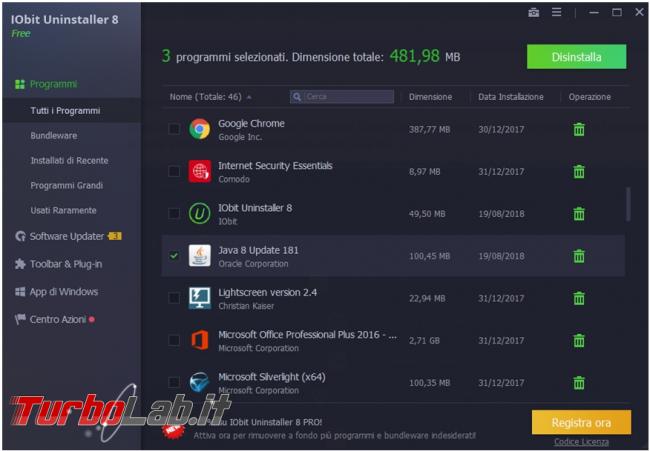650x451 pixels.
Task: Click the Java coffee cup icon
Action: tap(199, 256)
